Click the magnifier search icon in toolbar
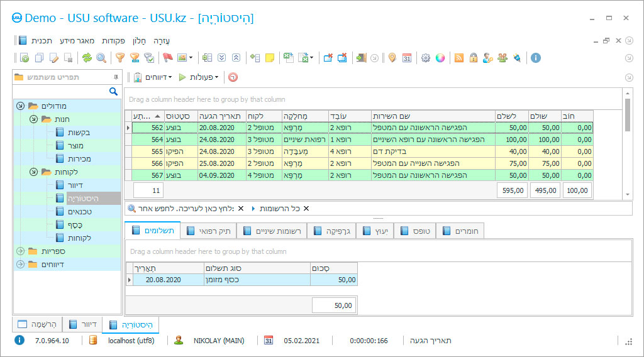This screenshot has width=644, height=357. coord(101,58)
